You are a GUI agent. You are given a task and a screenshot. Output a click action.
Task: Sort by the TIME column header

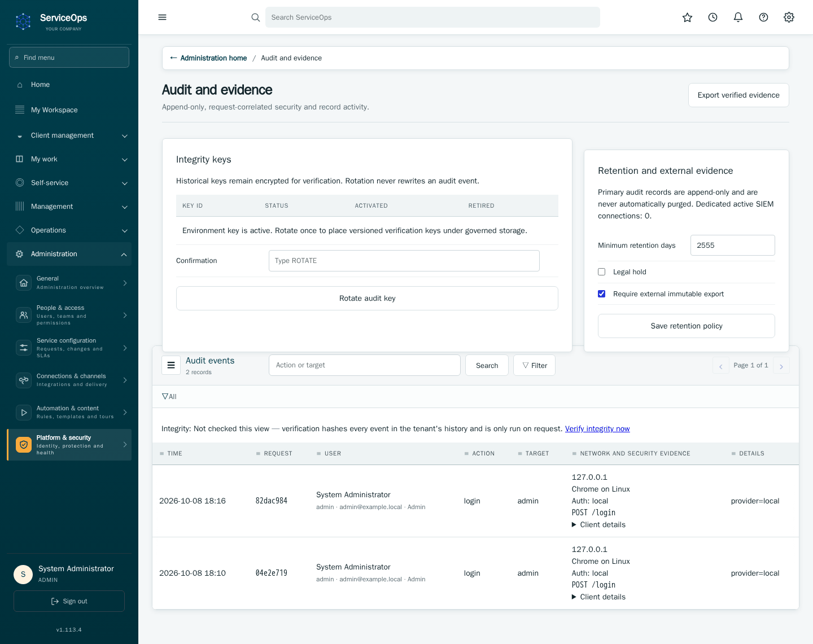171,454
